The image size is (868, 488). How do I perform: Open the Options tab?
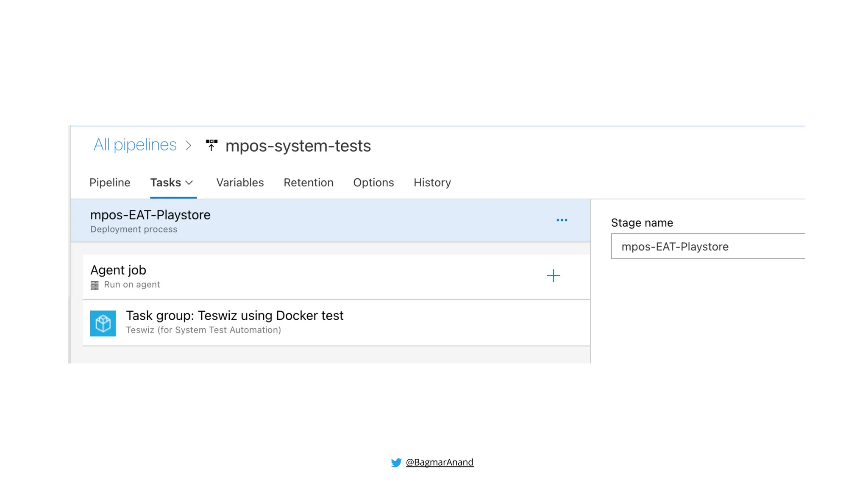click(373, 183)
